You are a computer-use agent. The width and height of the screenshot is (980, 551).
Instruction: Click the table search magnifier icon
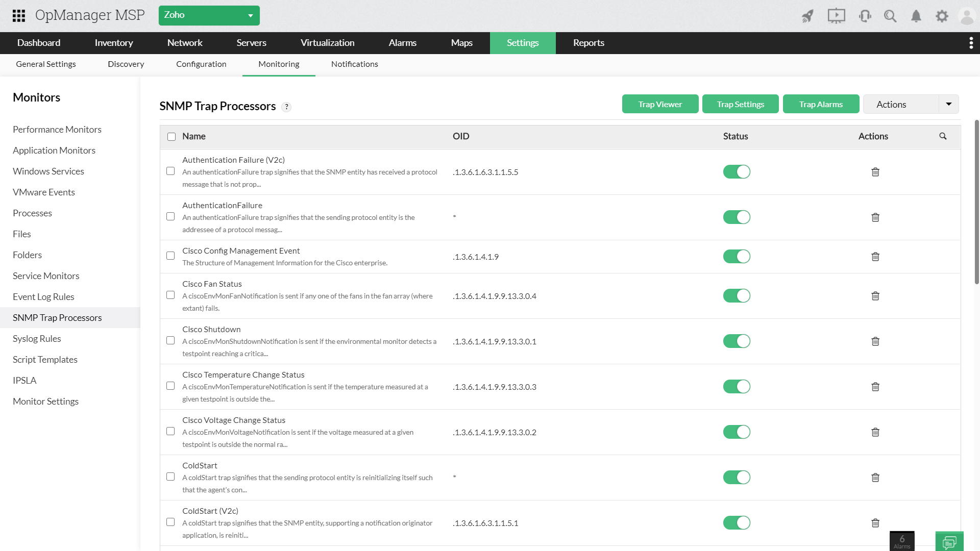tap(943, 136)
